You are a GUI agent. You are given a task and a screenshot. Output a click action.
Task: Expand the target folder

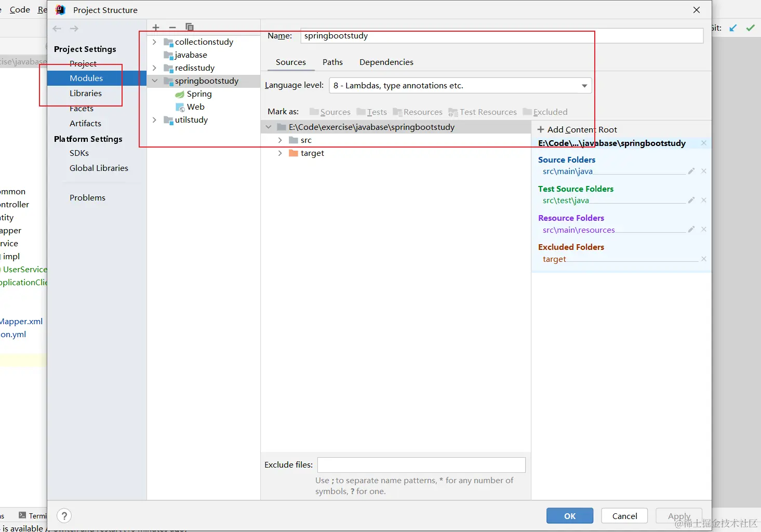click(280, 153)
